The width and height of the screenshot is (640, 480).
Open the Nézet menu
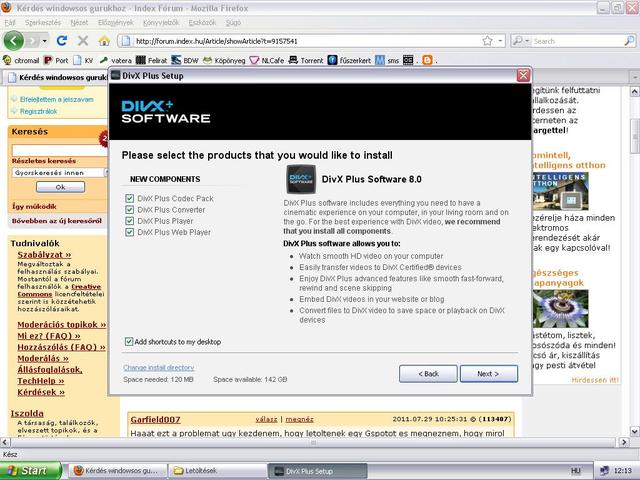tap(79, 22)
